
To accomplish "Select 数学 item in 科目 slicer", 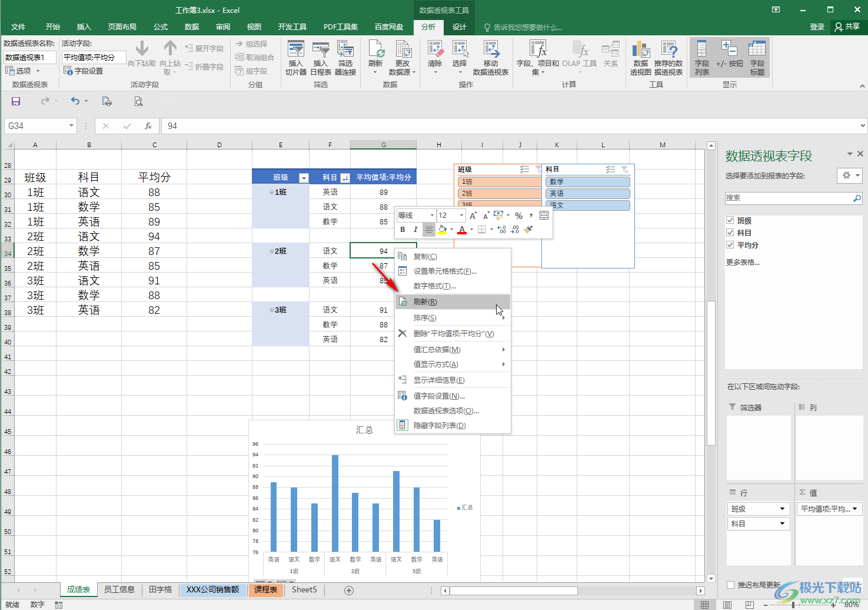I will 588,182.
